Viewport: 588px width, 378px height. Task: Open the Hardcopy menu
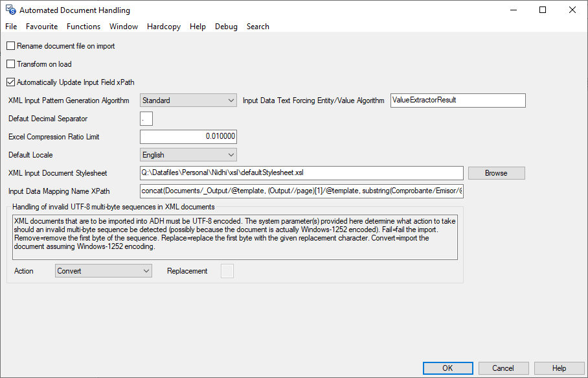click(163, 27)
